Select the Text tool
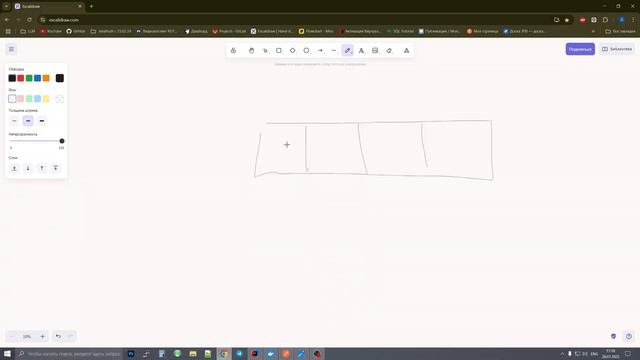The image size is (640, 360). 361,51
